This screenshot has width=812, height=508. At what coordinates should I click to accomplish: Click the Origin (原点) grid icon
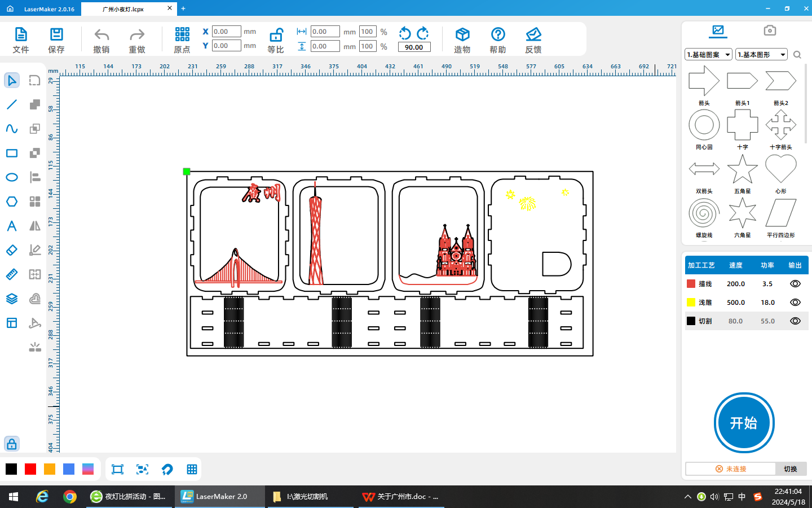click(x=182, y=35)
